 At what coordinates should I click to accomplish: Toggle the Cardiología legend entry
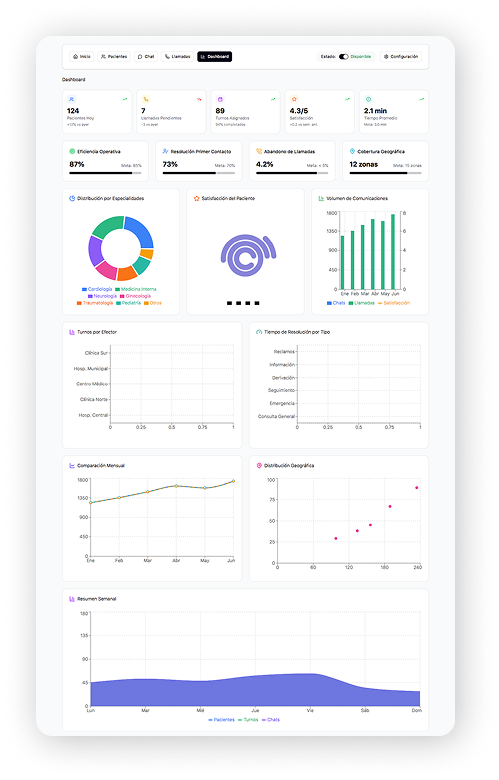97,289
